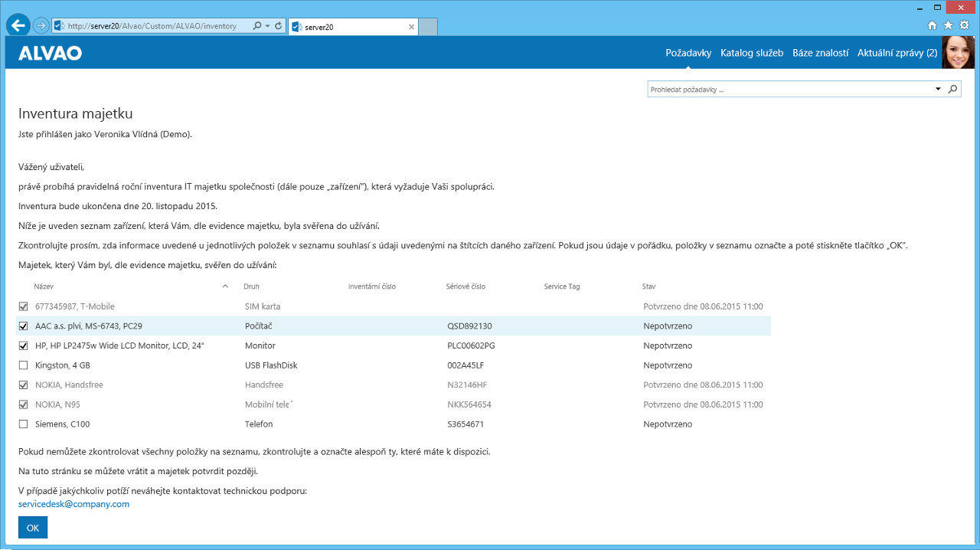Expand the Prohledat požadavky dropdown arrow
The height and width of the screenshot is (550, 980).
(x=939, y=90)
